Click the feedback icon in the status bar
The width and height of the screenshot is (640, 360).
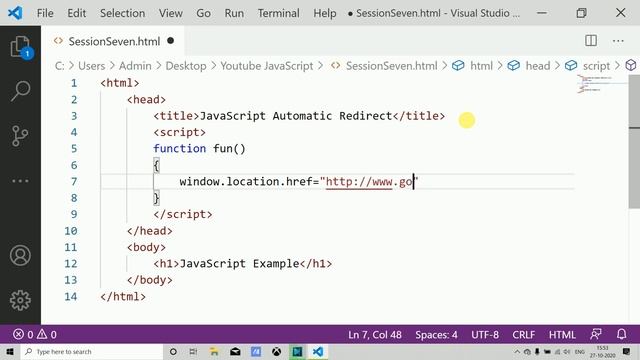point(596,335)
